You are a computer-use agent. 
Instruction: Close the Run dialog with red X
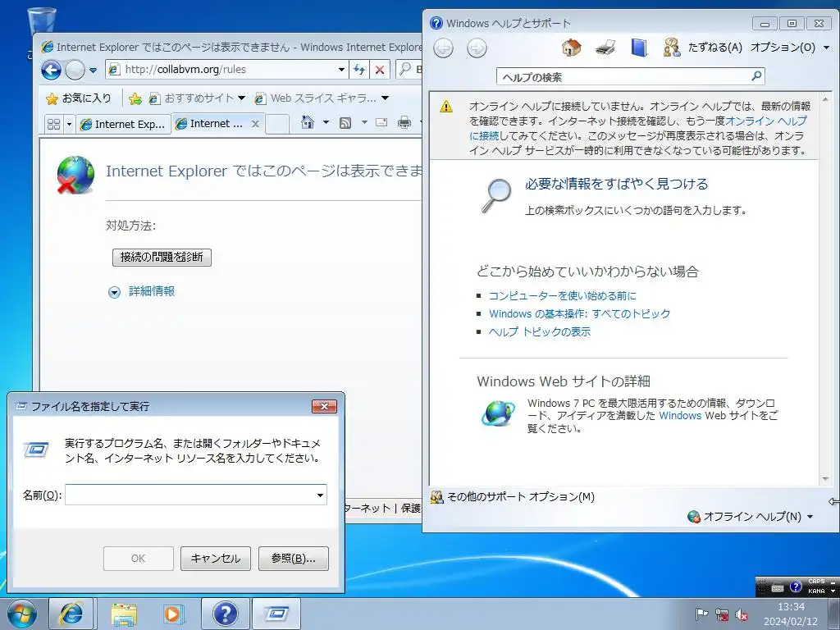coord(324,407)
